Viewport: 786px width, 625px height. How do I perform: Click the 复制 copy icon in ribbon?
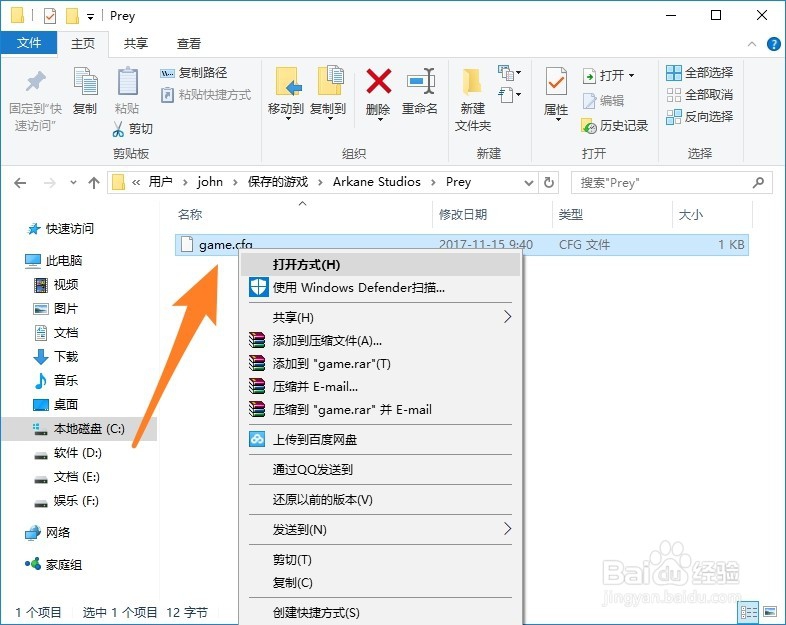[x=86, y=81]
